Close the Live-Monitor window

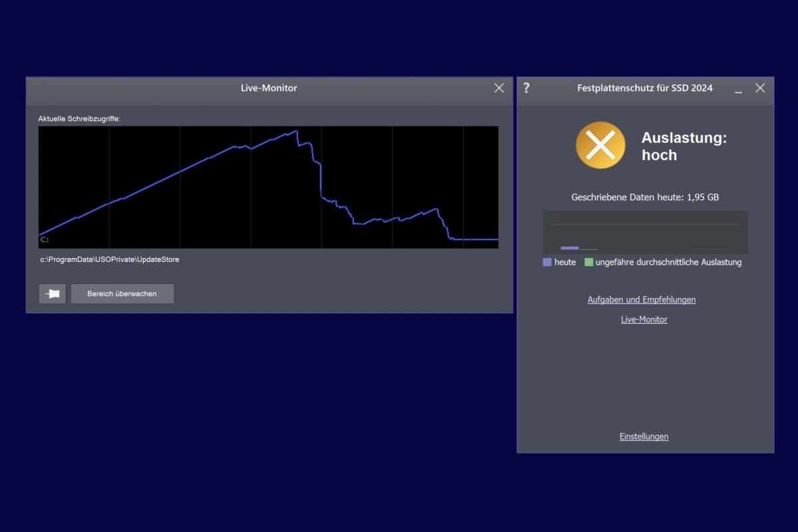pos(499,88)
